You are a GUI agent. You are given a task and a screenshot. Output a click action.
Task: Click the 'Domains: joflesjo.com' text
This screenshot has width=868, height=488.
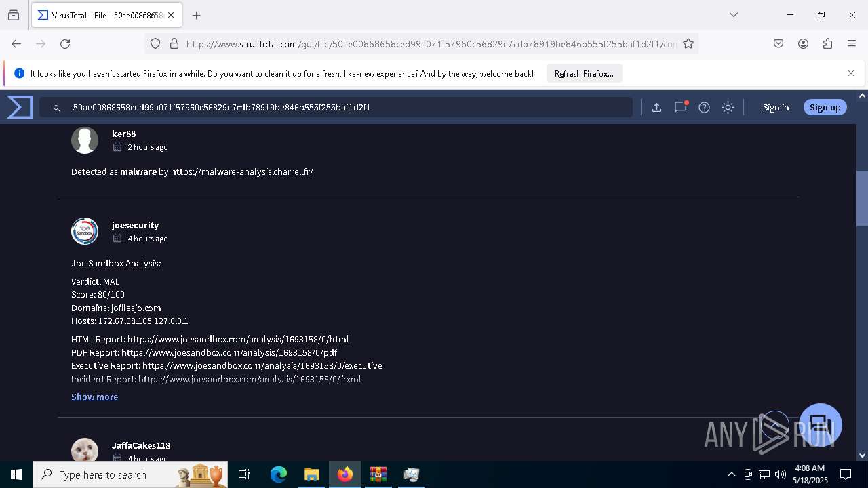tap(116, 308)
